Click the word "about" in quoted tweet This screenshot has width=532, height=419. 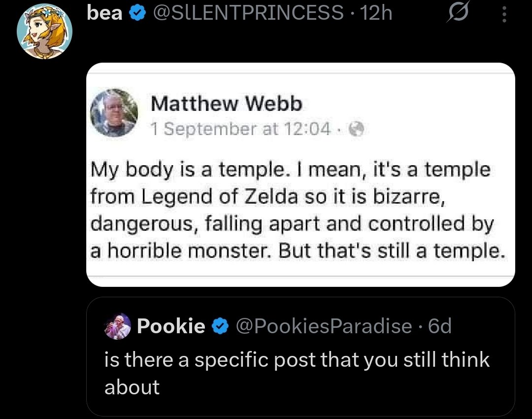132,387
